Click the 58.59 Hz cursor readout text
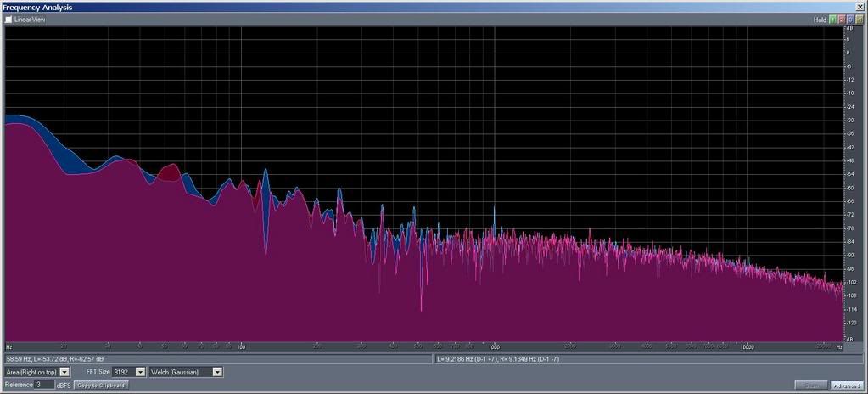This screenshot has width=868, height=394. click(x=55, y=360)
